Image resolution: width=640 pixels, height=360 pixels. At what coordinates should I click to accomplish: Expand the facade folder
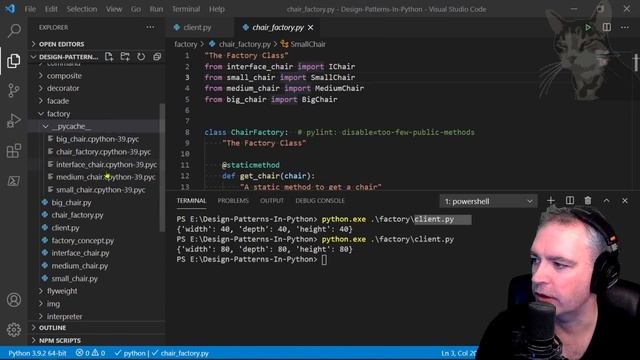pyautogui.click(x=58, y=101)
